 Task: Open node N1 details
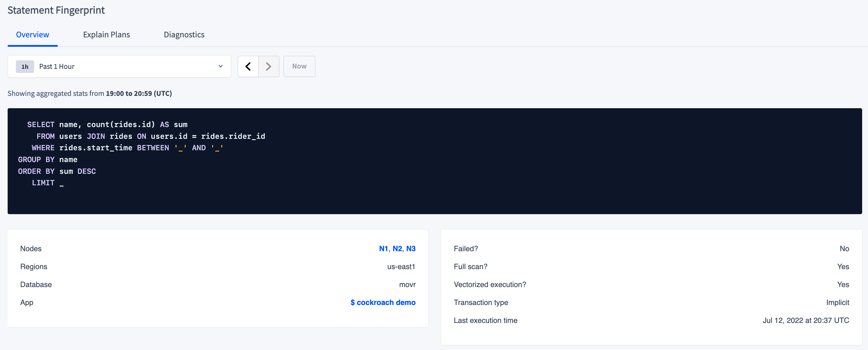pos(384,249)
